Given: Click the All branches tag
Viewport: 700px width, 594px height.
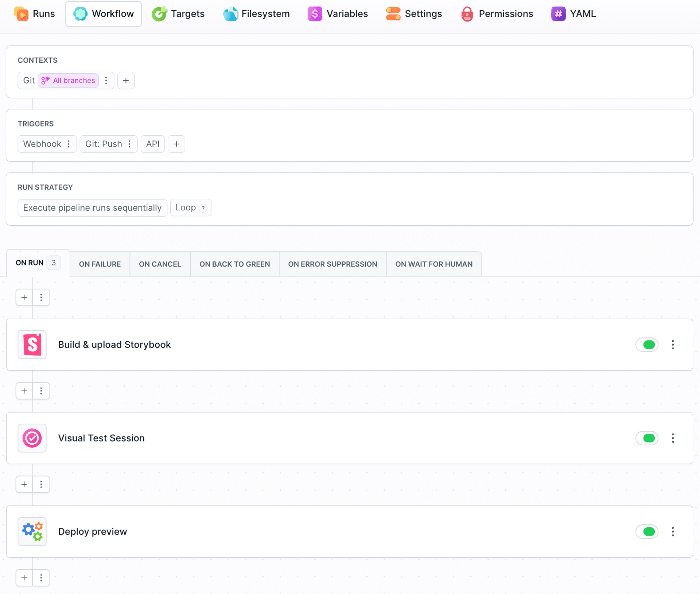Looking at the screenshot, I should click(x=69, y=80).
